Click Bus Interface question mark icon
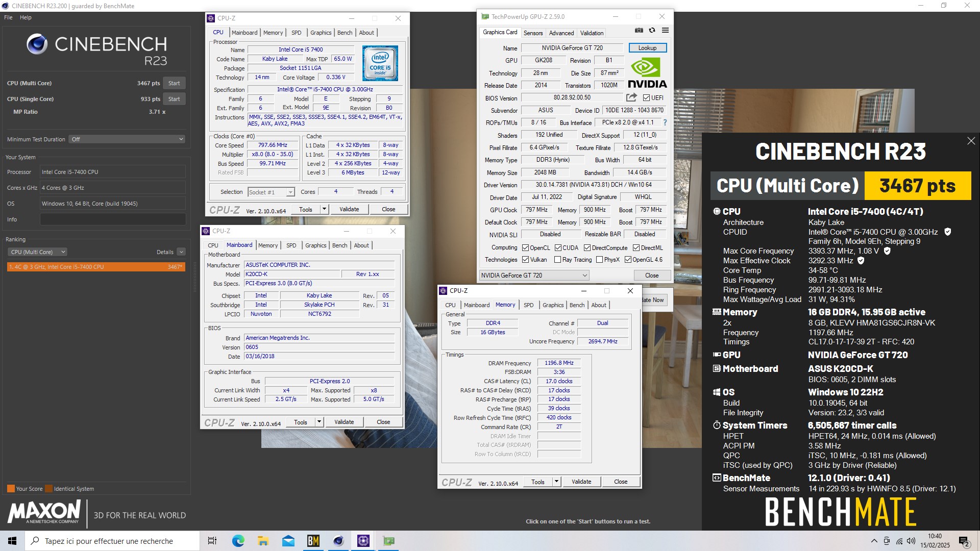This screenshot has width=980, height=551. click(x=665, y=122)
